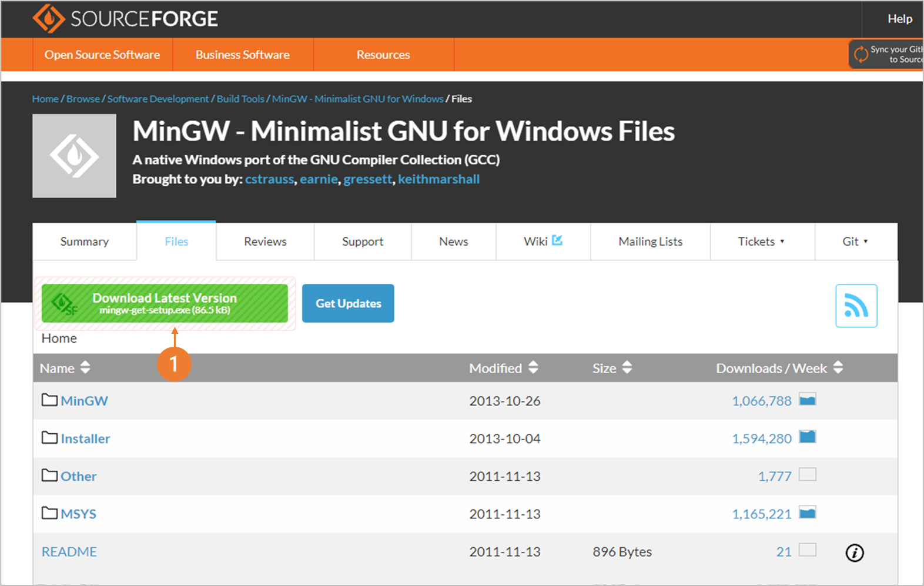Click the Get Updates button
Image resolution: width=924 pixels, height=586 pixels.
click(348, 303)
